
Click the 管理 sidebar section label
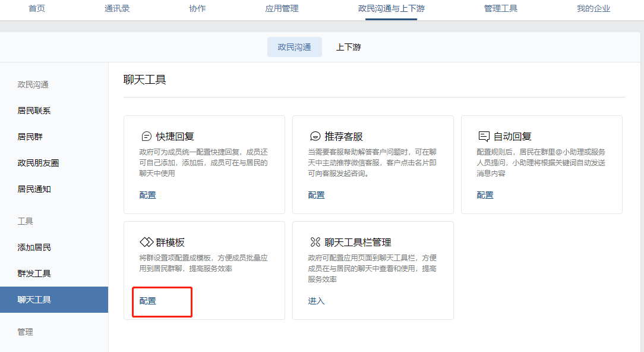coord(25,332)
